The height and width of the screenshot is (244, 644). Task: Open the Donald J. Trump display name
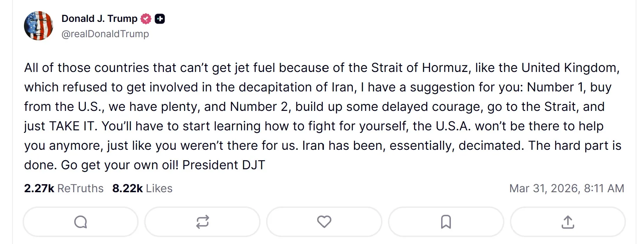[99, 19]
